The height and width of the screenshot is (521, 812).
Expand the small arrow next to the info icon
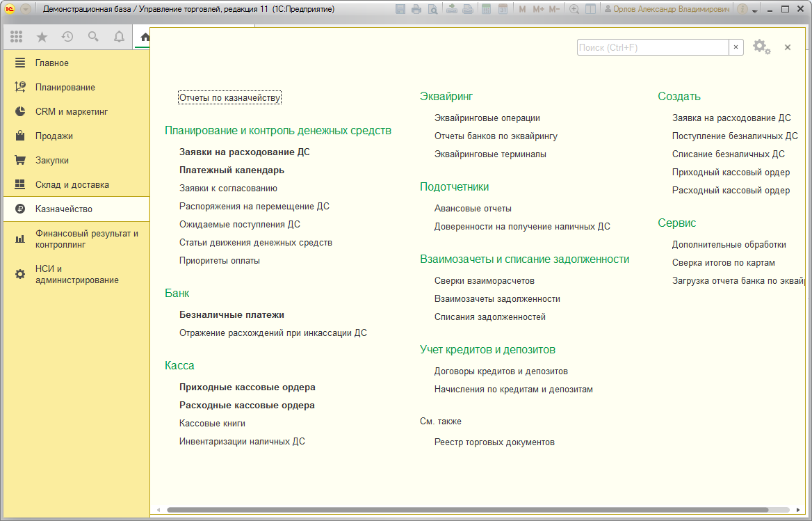[x=755, y=10]
